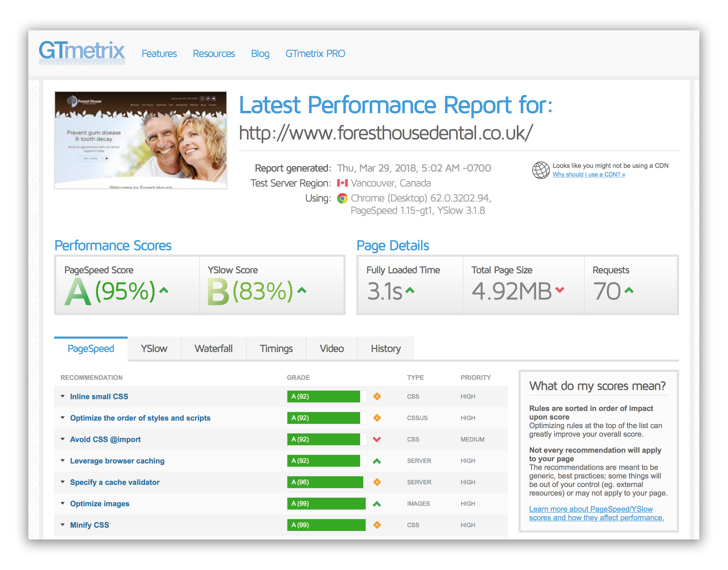The image size is (728, 570).
Task: Open the Blog page
Action: pyautogui.click(x=260, y=53)
